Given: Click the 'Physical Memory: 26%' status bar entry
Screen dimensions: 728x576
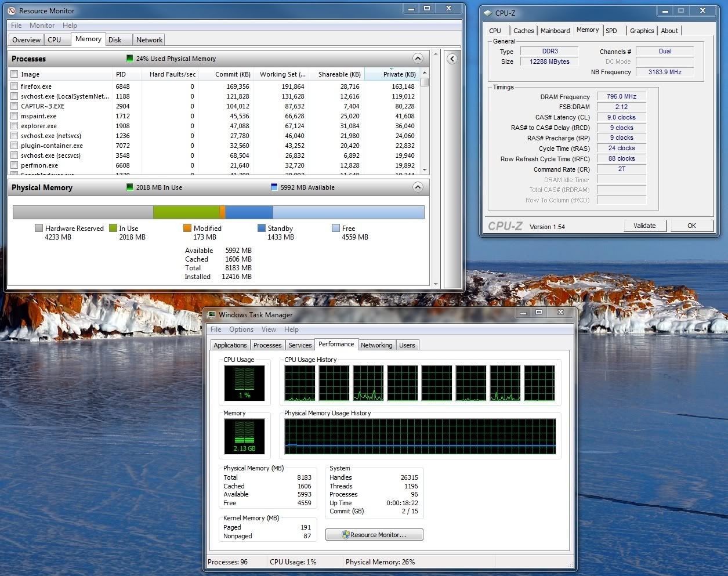Looking at the screenshot, I should pyautogui.click(x=380, y=562).
